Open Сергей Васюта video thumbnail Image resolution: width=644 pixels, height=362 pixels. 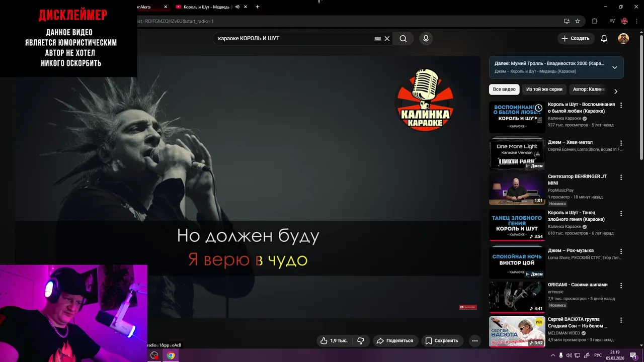tap(517, 331)
